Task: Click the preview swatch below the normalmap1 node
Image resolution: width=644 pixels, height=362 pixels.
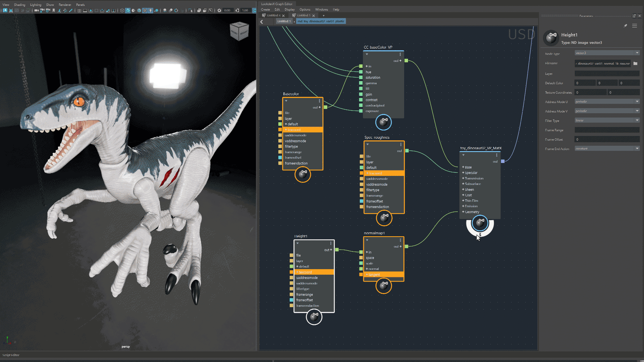Action: (x=383, y=286)
